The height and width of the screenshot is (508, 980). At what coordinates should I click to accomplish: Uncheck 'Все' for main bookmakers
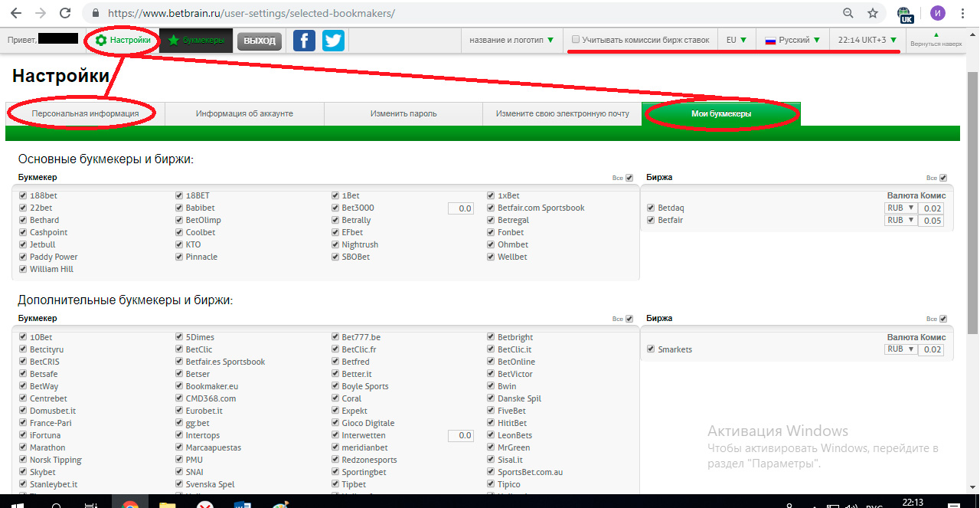[629, 178]
